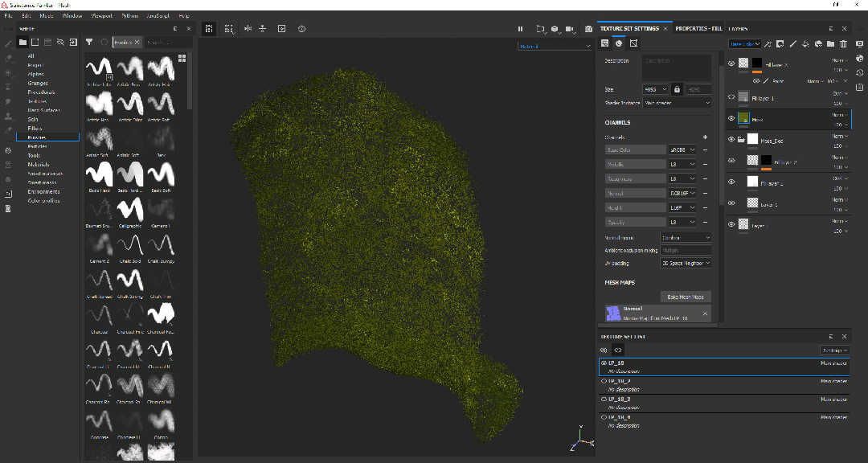Click the add fill layer bucket icon
Screen dimensions: 868x463
pos(806,43)
